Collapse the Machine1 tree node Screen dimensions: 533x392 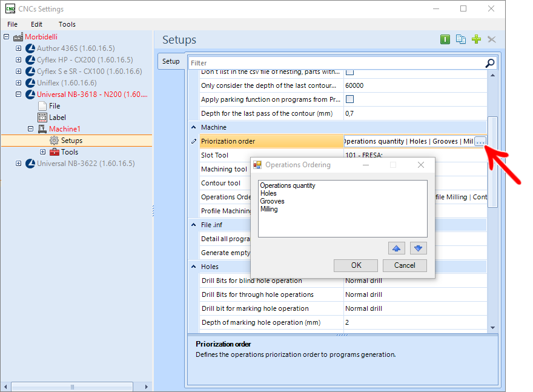[x=31, y=129]
